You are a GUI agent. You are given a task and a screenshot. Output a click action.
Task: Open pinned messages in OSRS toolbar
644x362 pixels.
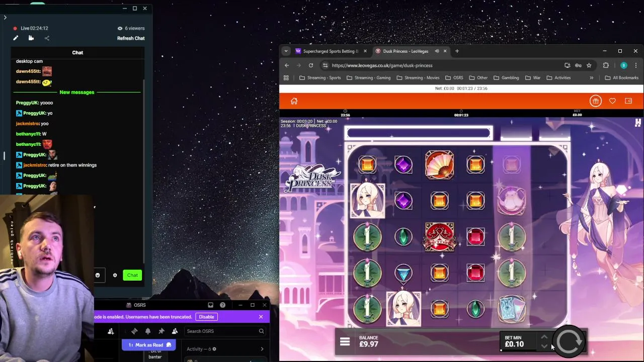(x=162, y=331)
